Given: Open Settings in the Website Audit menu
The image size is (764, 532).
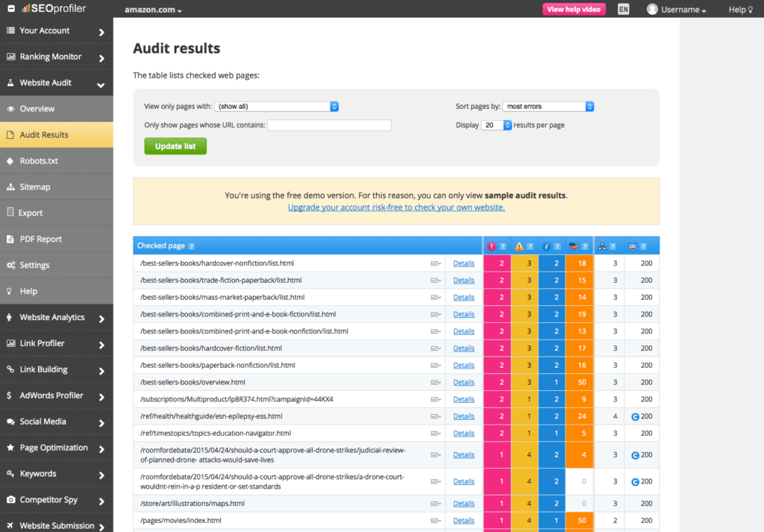Looking at the screenshot, I should tap(57, 265).
